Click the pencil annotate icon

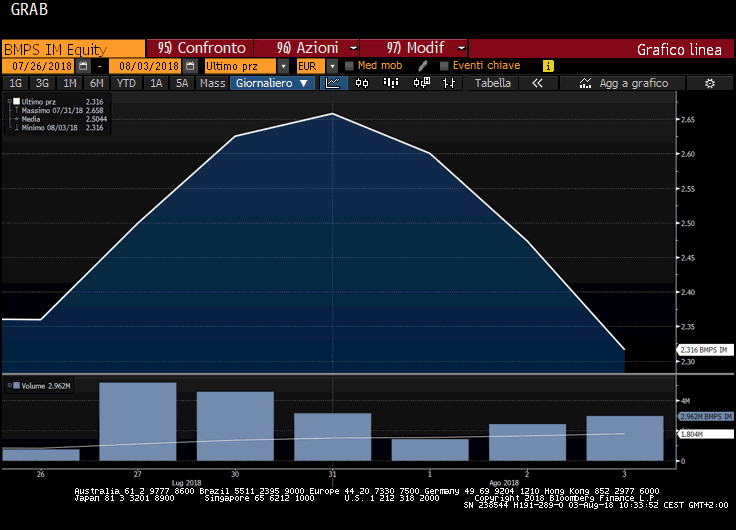click(x=423, y=66)
